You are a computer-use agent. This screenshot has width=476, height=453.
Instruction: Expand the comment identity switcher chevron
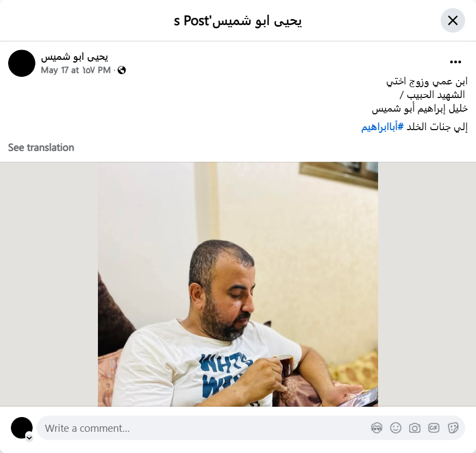click(29, 438)
